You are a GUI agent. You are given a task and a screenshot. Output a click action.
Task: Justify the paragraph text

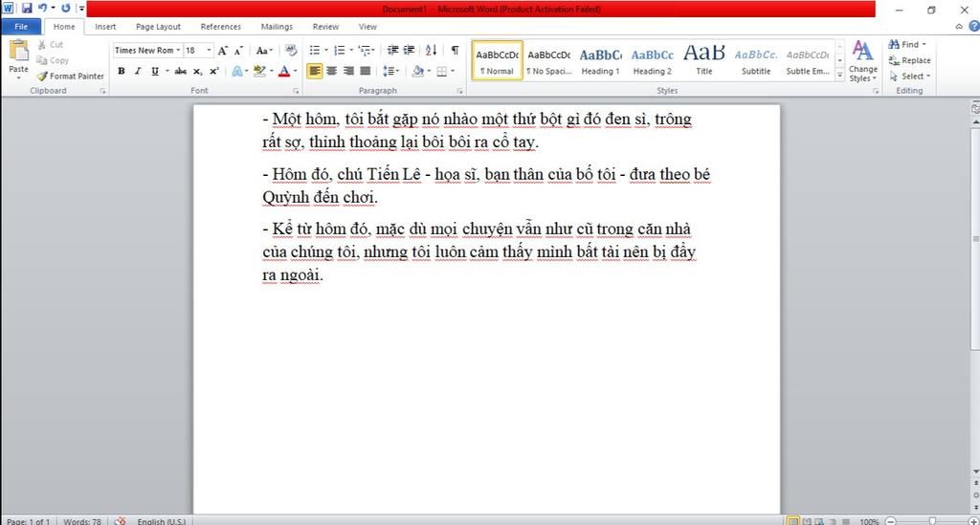366,71
